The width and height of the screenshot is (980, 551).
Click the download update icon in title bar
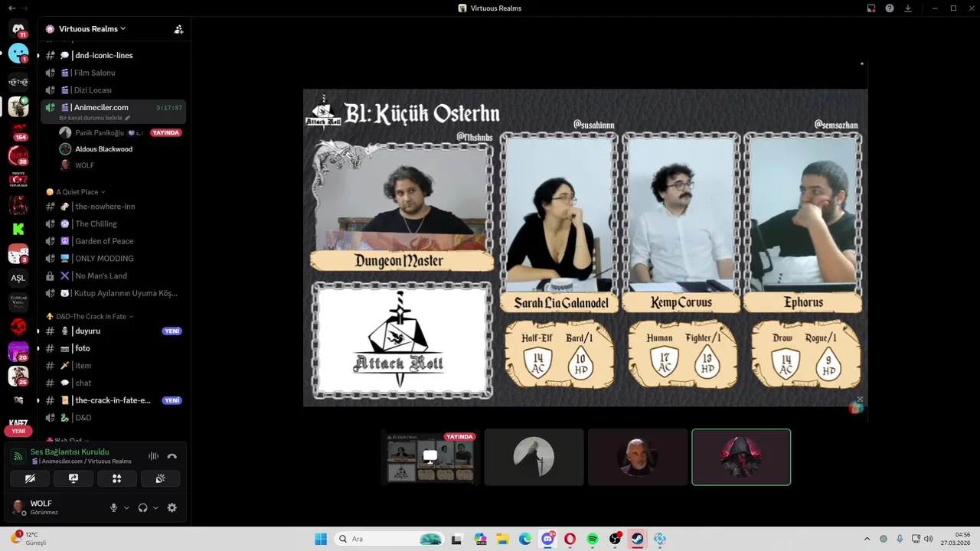908,8
